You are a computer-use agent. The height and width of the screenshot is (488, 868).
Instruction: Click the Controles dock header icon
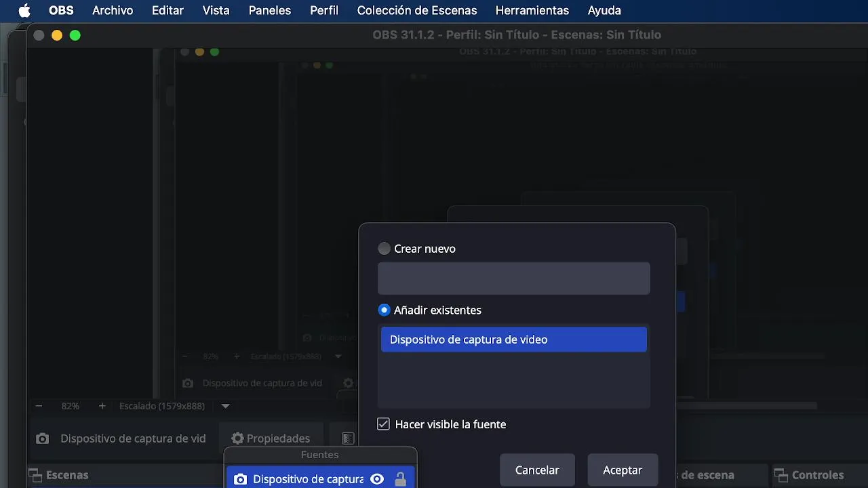tap(781, 475)
